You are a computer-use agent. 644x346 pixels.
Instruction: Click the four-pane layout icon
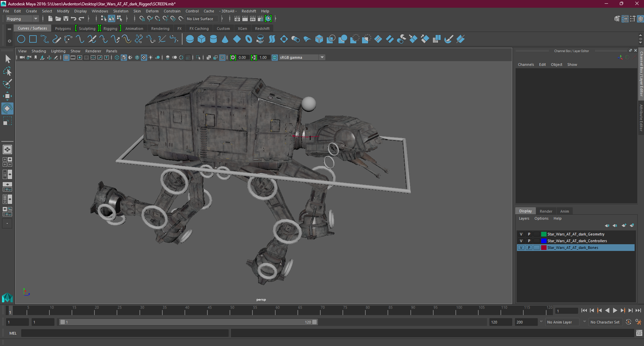coord(7,162)
